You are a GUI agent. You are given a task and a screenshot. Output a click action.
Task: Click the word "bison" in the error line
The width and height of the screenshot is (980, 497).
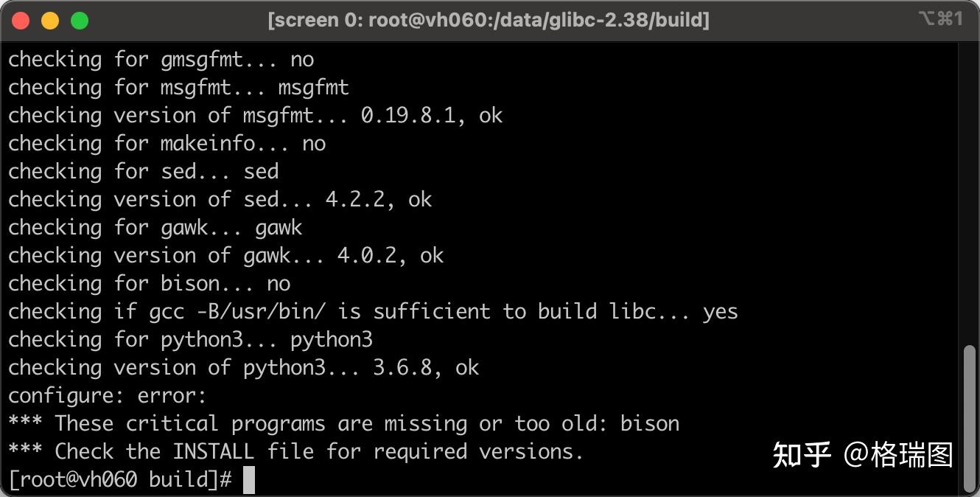(x=649, y=424)
